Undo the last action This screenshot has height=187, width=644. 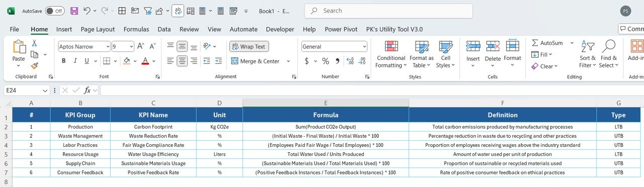87,11
